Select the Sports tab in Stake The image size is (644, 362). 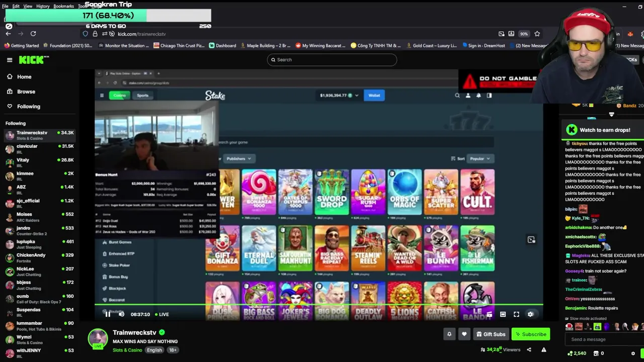click(x=142, y=96)
